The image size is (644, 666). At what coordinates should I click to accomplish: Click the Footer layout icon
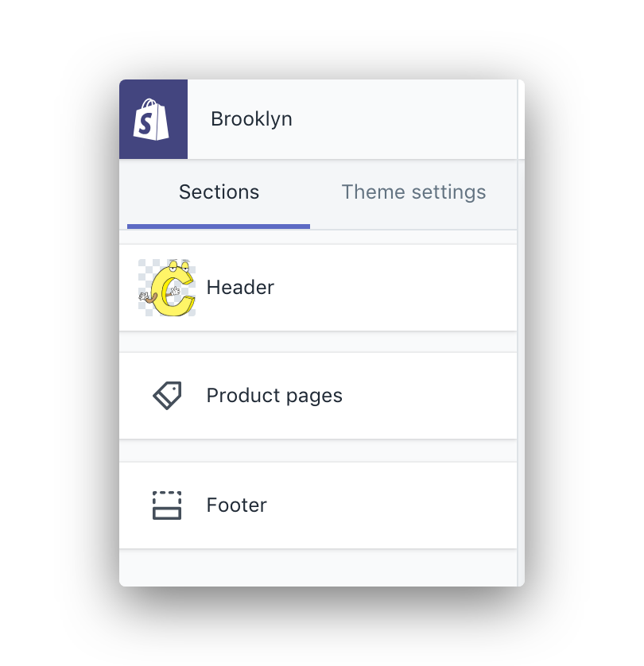pos(167,505)
